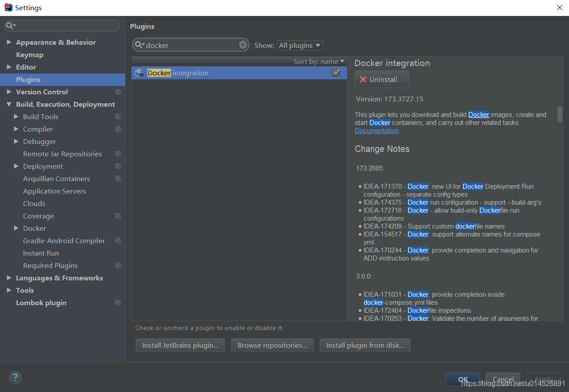Click project-level icon beside Gradle-Android Compiler
The image size is (569, 392).
click(118, 241)
